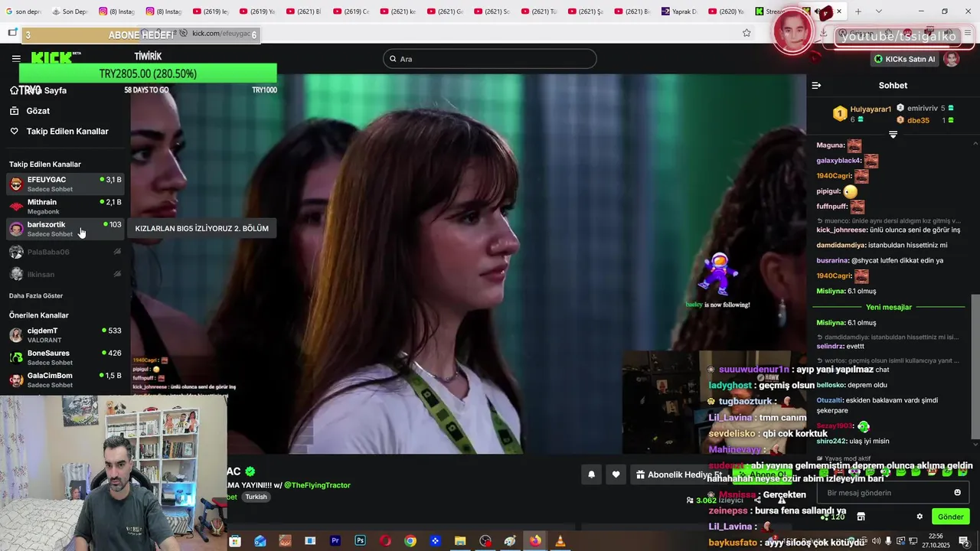The width and height of the screenshot is (980, 551).
Task: Open the list-all-tabs dropdown
Action: pyautogui.click(x=878, y=11)
